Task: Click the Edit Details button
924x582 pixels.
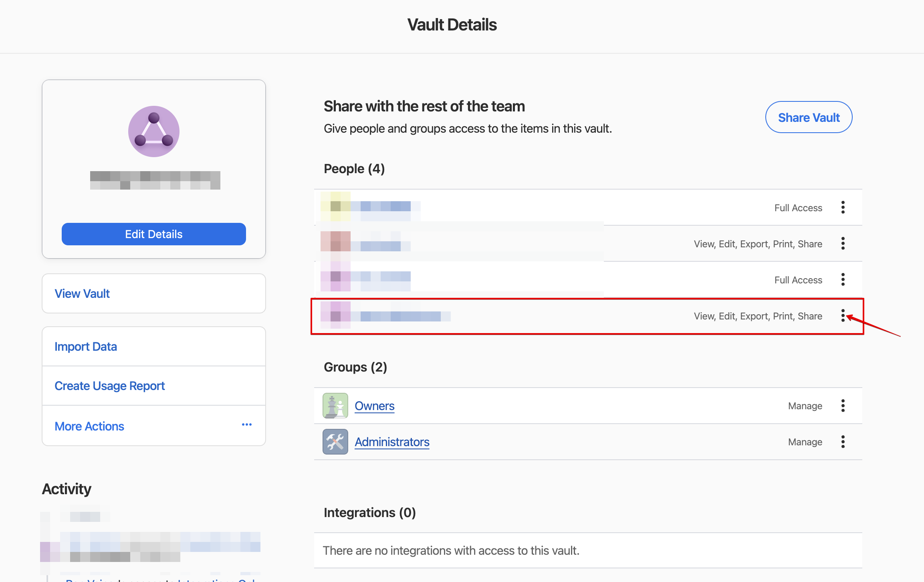Action: 153,234
